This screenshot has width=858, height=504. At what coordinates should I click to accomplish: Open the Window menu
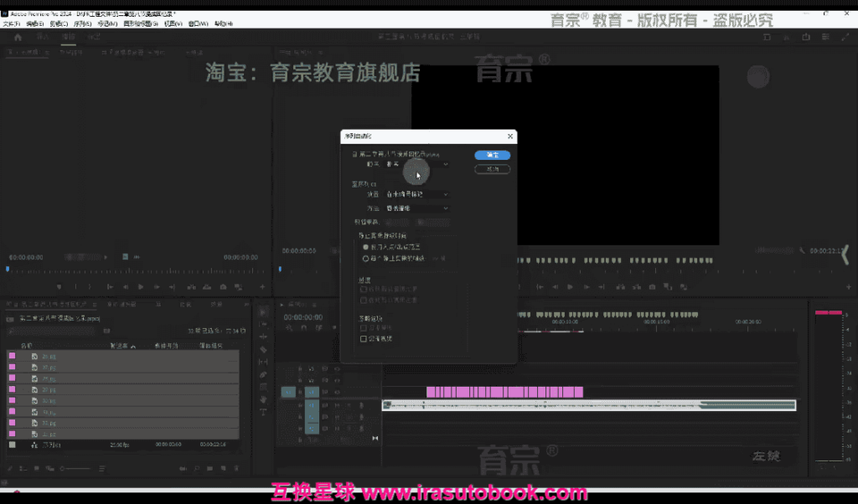pos(198,24)
